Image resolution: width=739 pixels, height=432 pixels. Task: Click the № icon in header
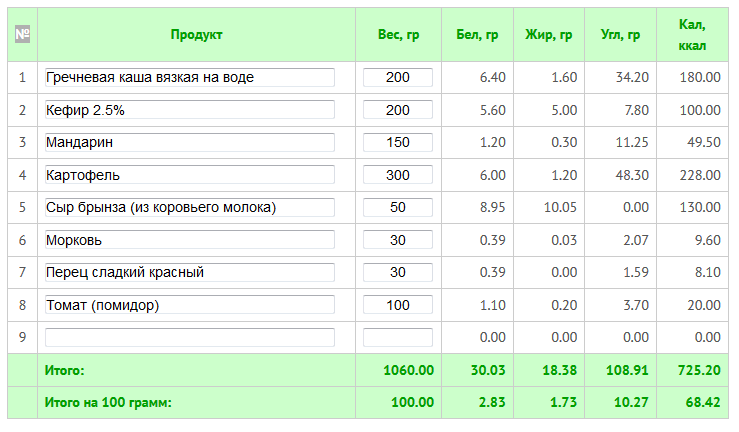(22, 35)
